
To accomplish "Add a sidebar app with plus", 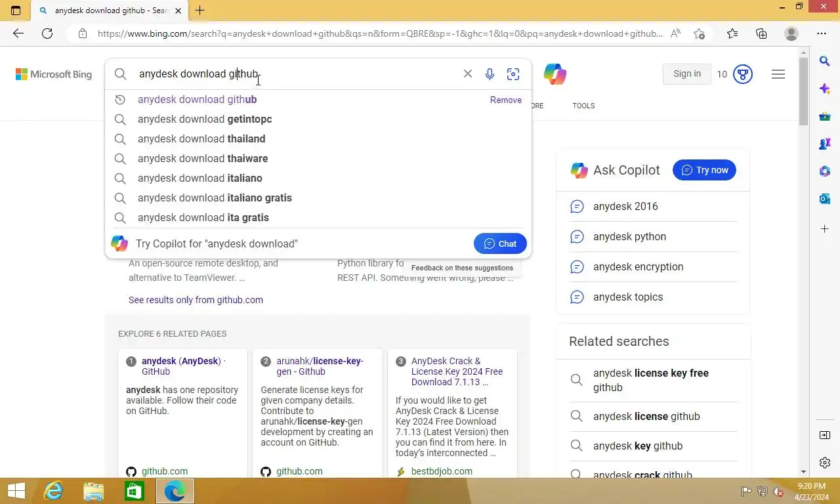I will (825, 228).
